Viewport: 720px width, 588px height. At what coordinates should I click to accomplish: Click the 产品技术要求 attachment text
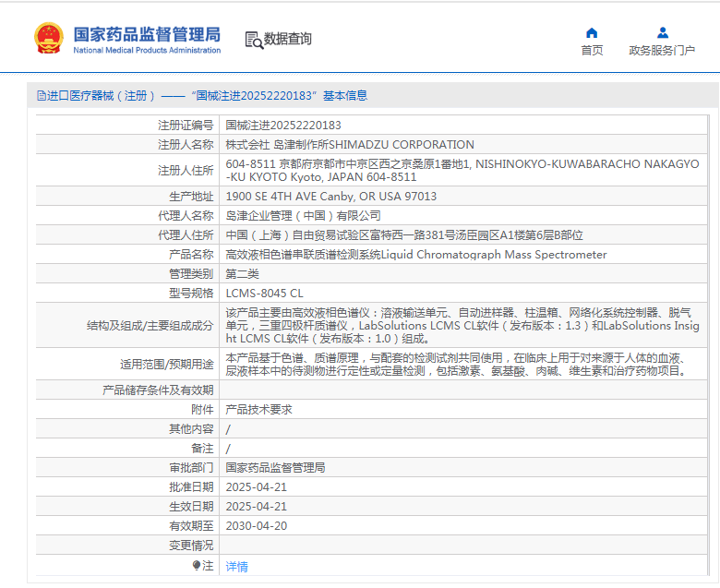click(x=259, y=410)
